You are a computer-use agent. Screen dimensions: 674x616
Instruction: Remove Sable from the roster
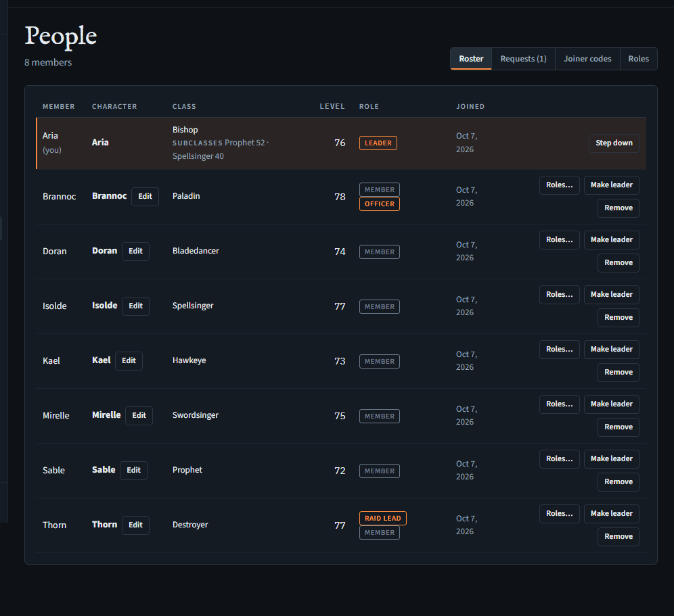(618, 482)
